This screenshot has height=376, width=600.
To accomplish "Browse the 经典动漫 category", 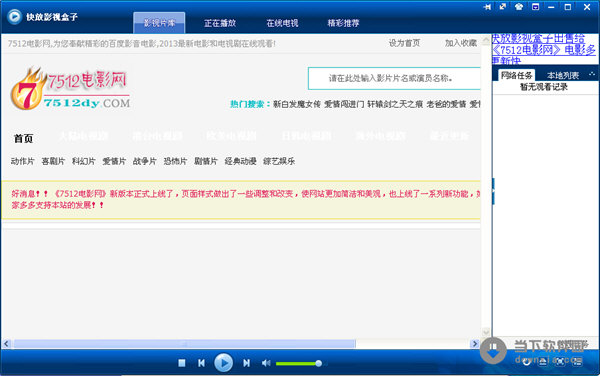I will coord(240,161).
